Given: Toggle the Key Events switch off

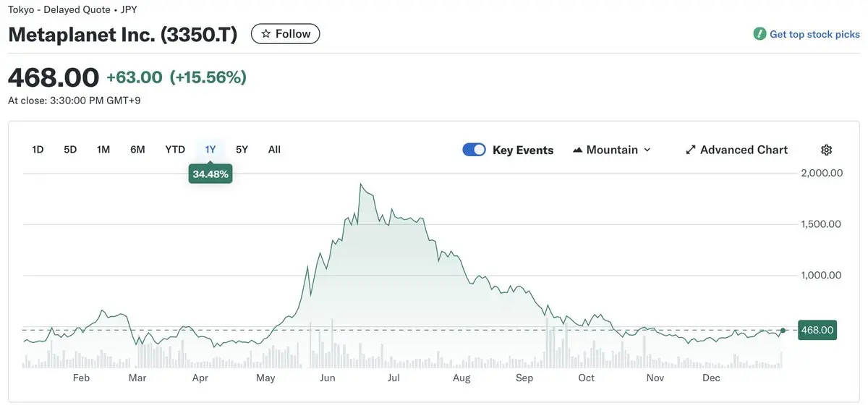Looking at the screenshot, I should pos(474,150).
